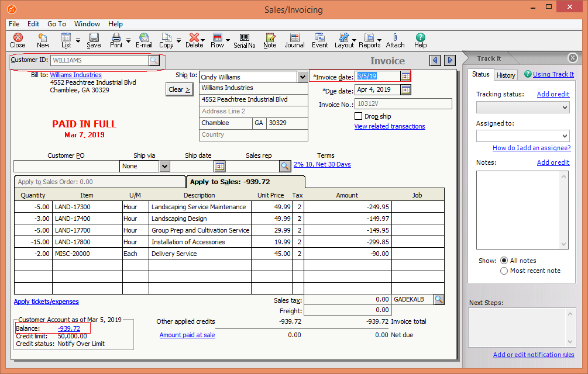Screen dimensions: 588x374
Task: Open the Ship via dropdown
Action: tap(164, 166)
